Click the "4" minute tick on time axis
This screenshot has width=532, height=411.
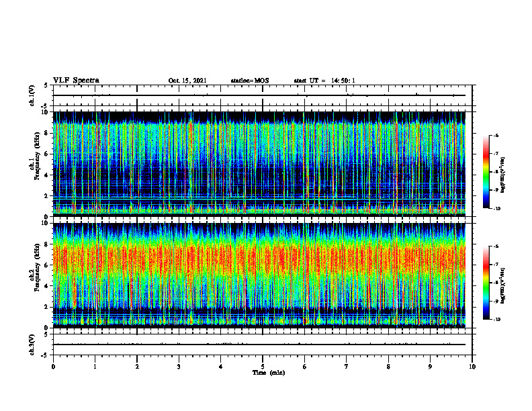(x=221, y=367)
